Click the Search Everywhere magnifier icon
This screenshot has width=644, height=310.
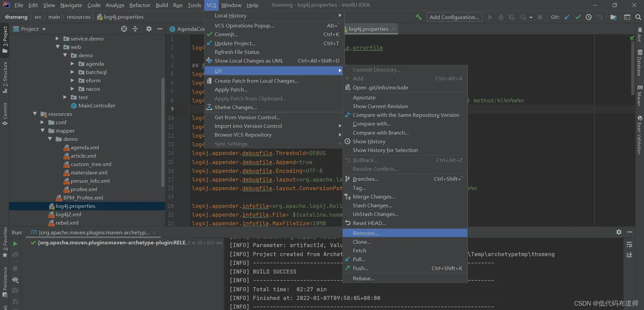(x=638, y=17)
